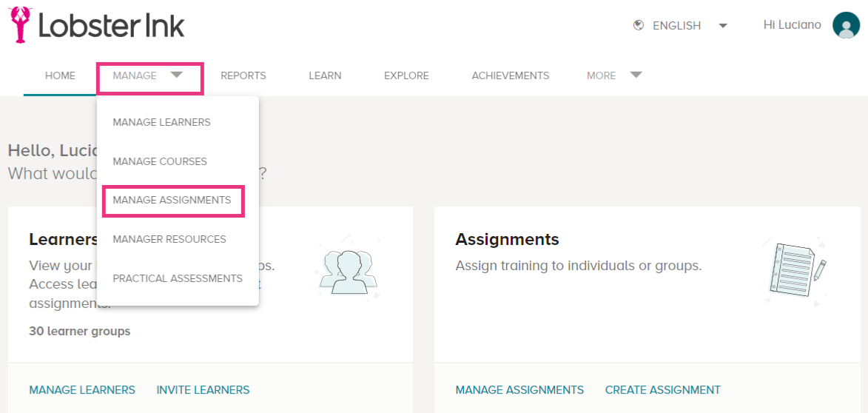Click the Create Assignment link
Image resolution: width=868 pixels, height=413 pixels.
(x=663, y=390)
